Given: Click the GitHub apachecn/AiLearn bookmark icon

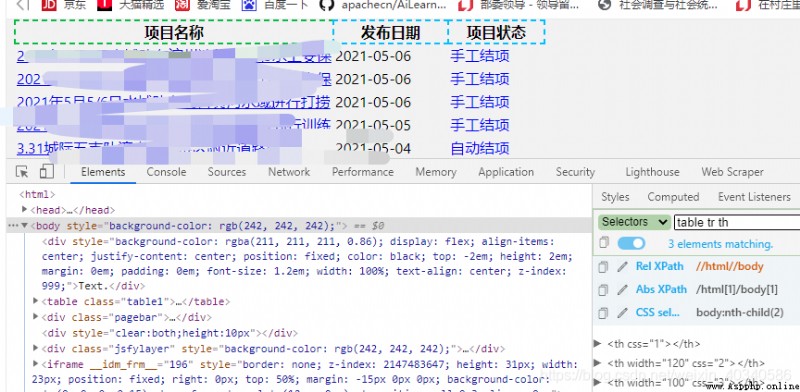Looking at the screenshot, I should click(327, 5).
